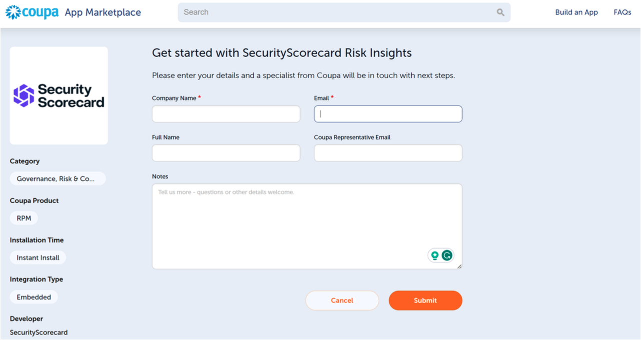Click the RPM product tag
This screenshot has height=343, width=644.
(24, 217)
